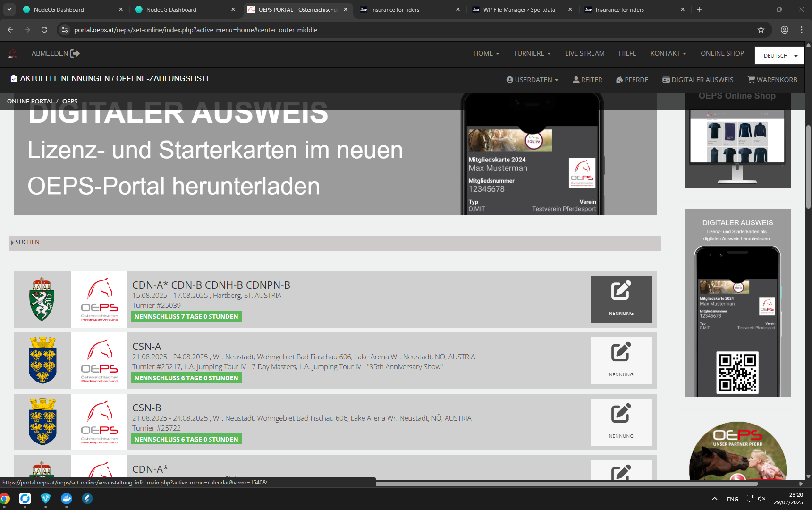Reload the page
Viewport: 812px width, 510px height.
(44, 30)
